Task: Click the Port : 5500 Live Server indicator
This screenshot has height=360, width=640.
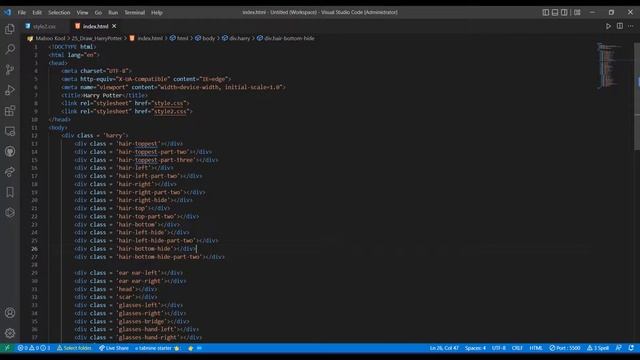Action: point(564,348)
